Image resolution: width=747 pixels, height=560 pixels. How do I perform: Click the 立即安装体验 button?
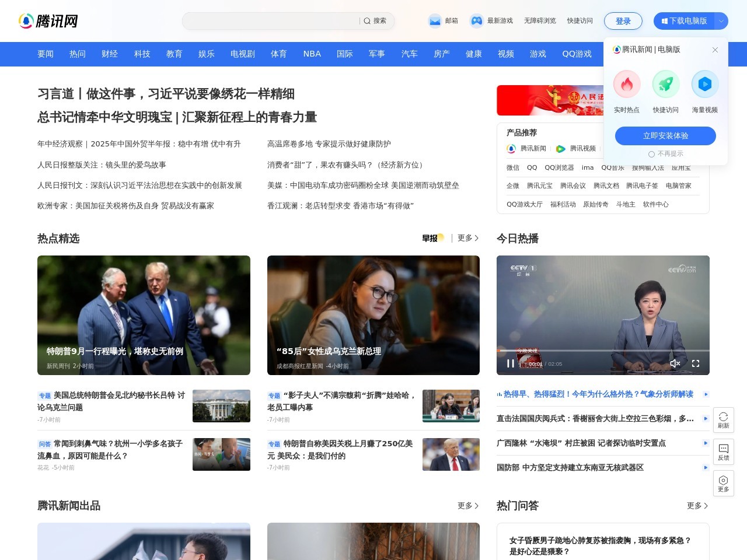[x=666, y=136]
